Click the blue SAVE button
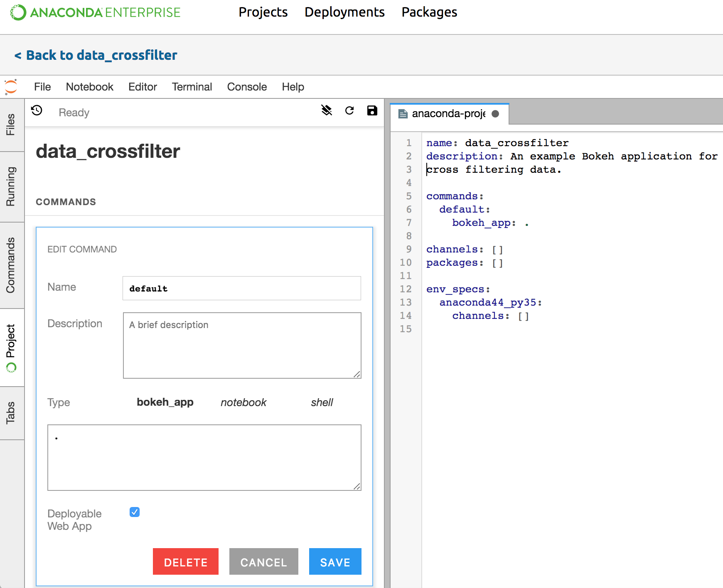This screenshot has width=723, height=588. 335,561
